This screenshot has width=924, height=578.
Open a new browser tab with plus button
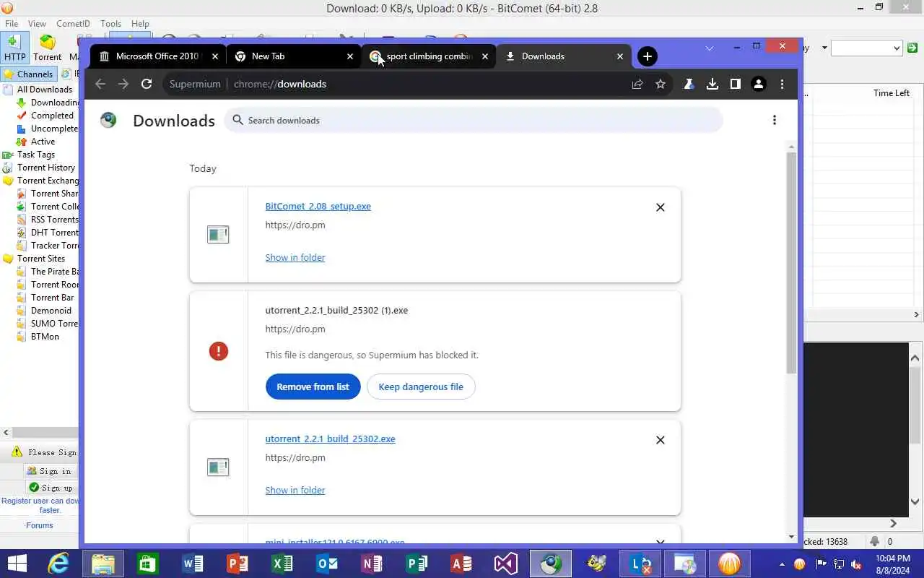tap(648, 56)
